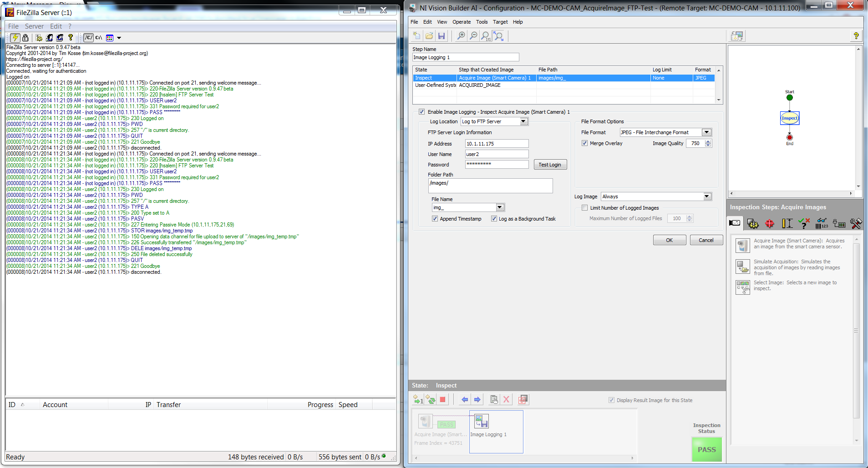The width and height of the screenshot is (868, 468).
Task: Click the Step Name input field
Action: (466, 57)
